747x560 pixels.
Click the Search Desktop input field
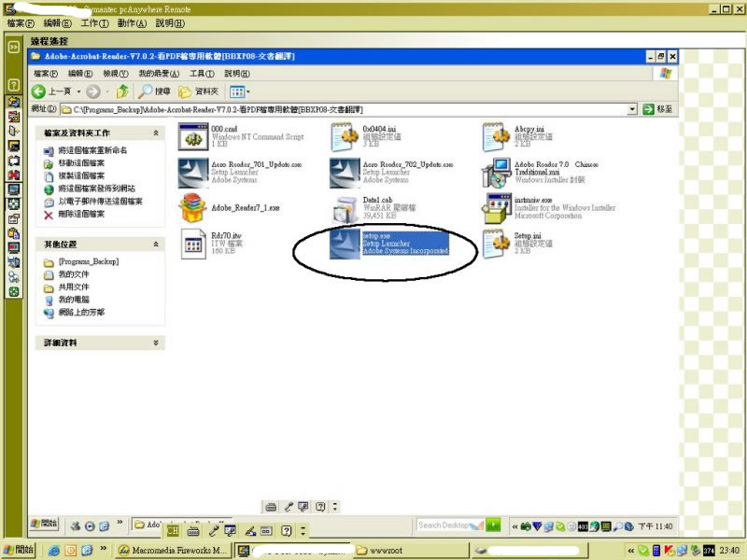coord(448,525)
